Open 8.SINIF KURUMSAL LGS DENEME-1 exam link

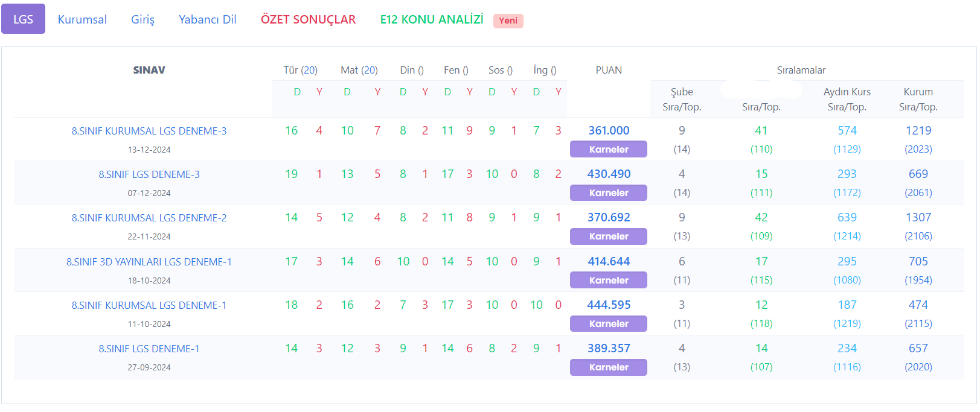(149, 305)
